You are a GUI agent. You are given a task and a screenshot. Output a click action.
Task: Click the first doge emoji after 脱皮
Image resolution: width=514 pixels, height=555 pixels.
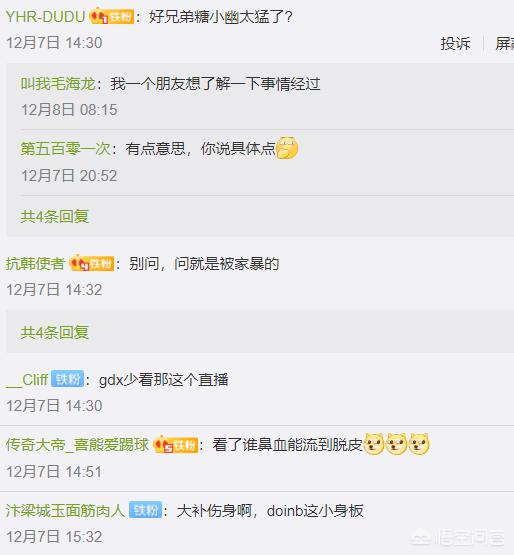click(x=374, y=444)
